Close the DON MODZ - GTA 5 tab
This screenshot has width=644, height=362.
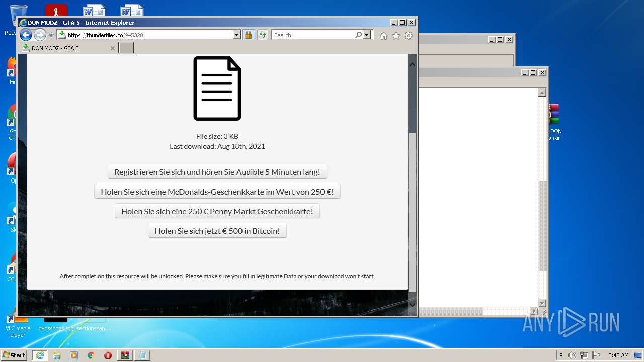click(113, 48)
